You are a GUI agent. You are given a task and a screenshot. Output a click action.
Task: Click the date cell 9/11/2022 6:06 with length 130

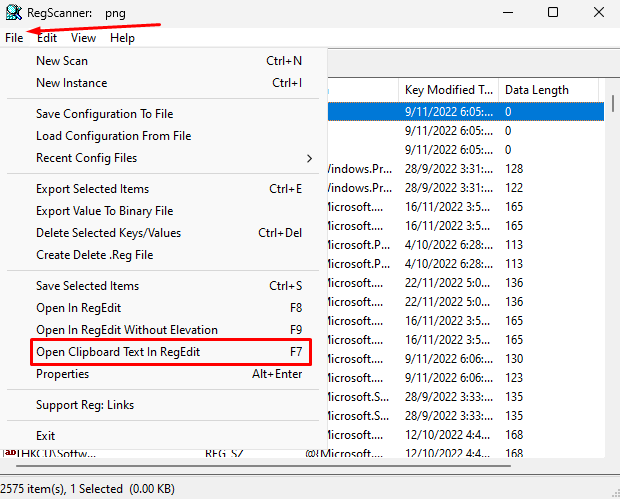[x=449, y=359]
